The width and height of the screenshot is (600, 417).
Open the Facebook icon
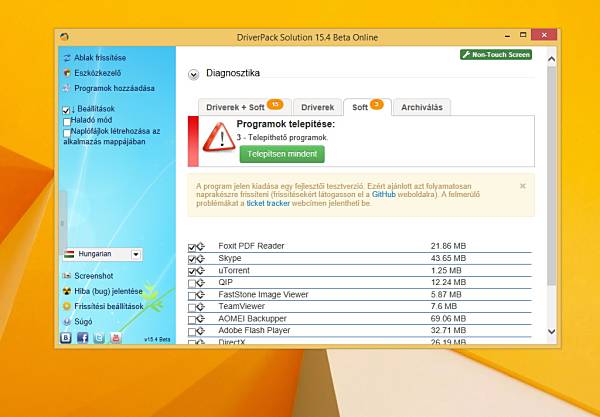pos(82,337)
